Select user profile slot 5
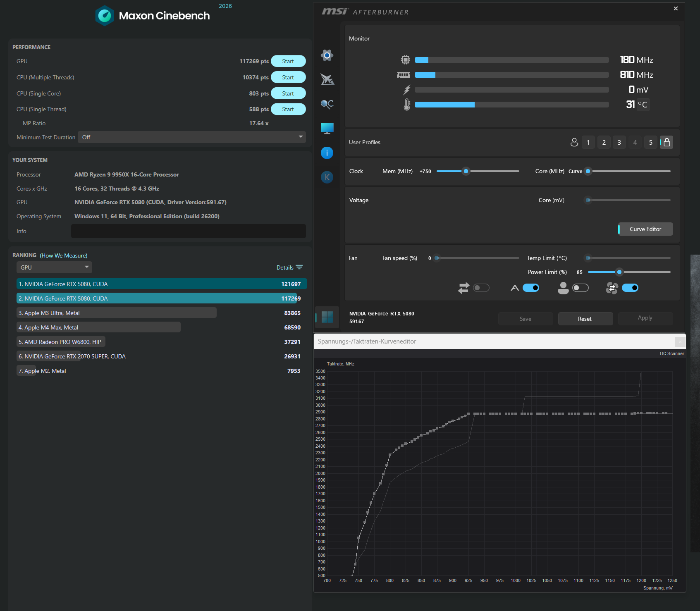Screen dimensions: 700x611 click(651, 142)
